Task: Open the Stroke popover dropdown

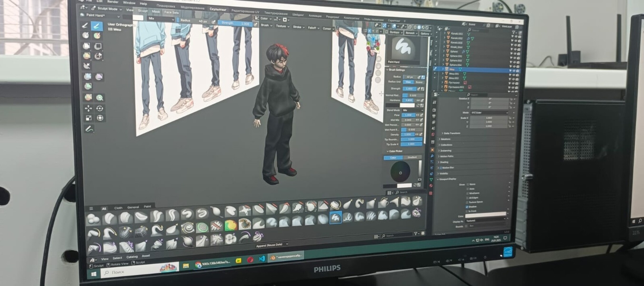Action: pyautogui.click(x=298, y=27)
